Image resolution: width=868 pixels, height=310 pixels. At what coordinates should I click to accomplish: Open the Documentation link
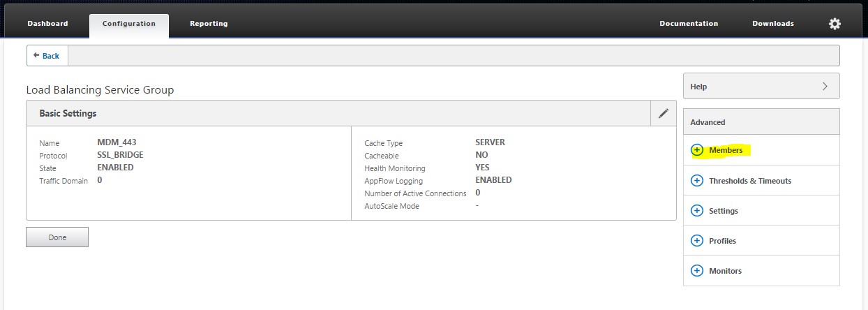pyautogui.click(x=689, y=24)
